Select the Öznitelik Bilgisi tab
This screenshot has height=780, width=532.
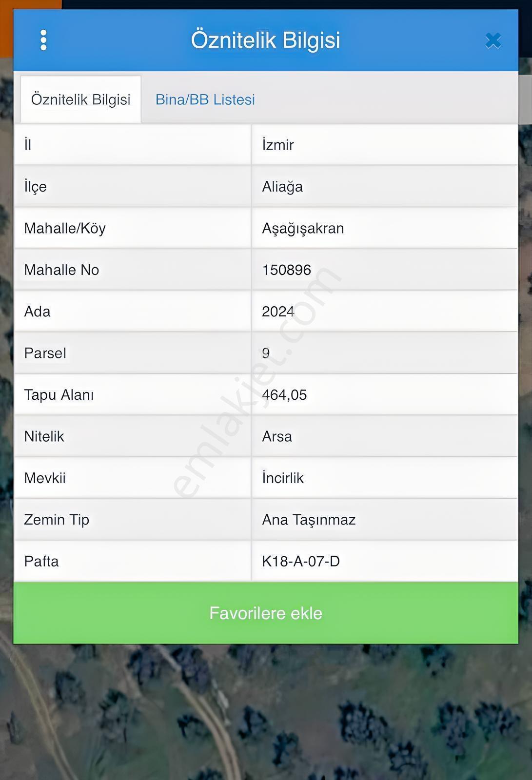(x=81, y=99)
